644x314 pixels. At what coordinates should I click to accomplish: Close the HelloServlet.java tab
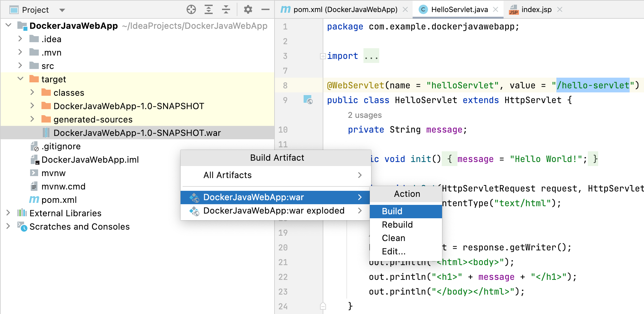pos(496,10)
